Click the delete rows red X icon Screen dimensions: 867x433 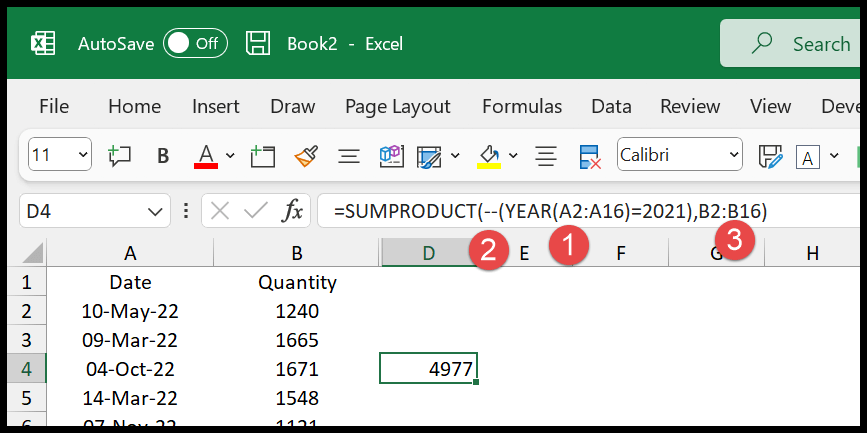click(590, 156)
